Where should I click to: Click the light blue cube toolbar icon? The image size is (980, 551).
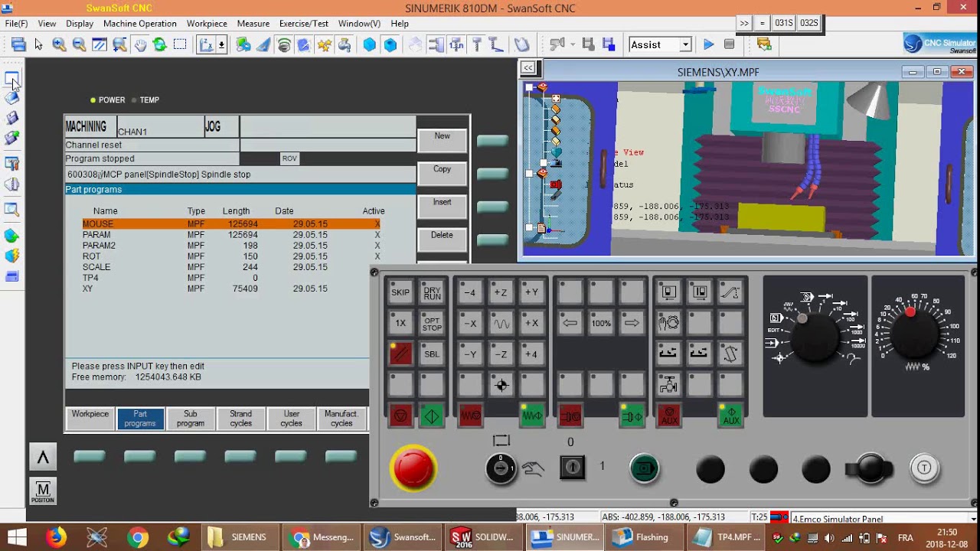coord(370,44)
